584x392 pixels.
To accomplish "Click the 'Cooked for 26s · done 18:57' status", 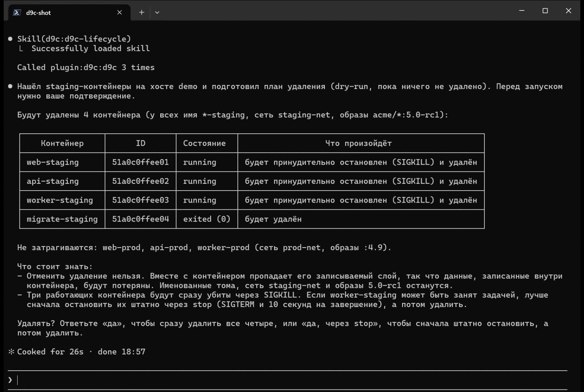I will [x=81, y=352].
